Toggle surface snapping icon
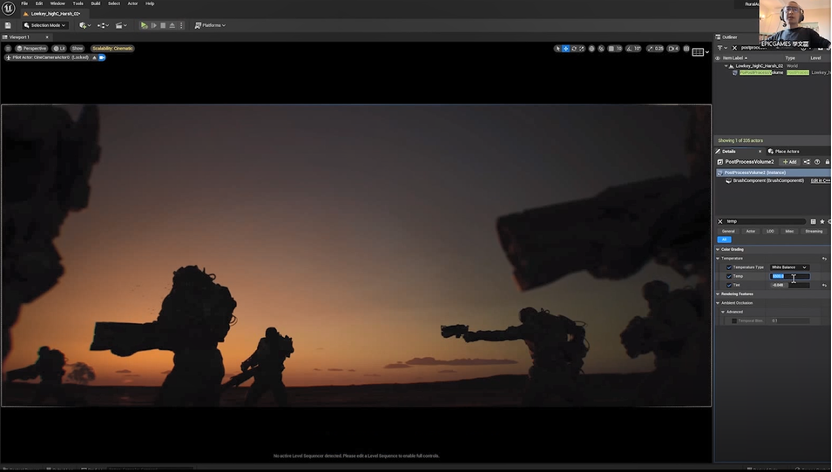 [x=601, y=48]
